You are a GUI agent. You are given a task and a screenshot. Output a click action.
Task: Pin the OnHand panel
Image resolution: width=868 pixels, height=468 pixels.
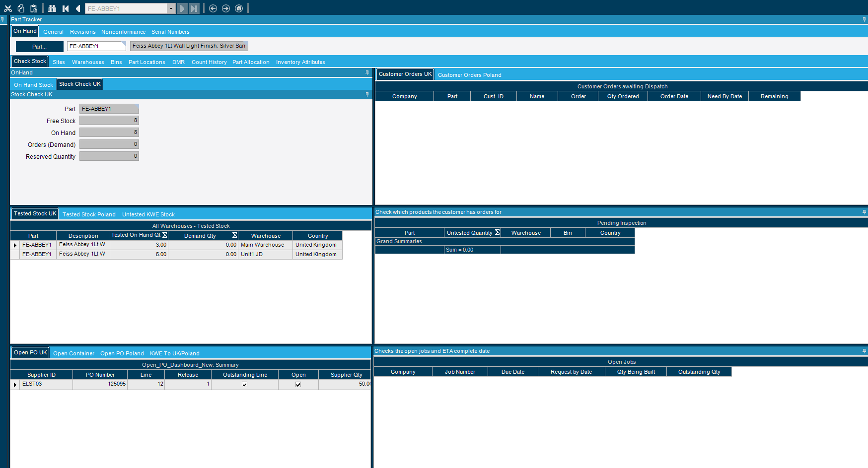[x=367, y=72]
